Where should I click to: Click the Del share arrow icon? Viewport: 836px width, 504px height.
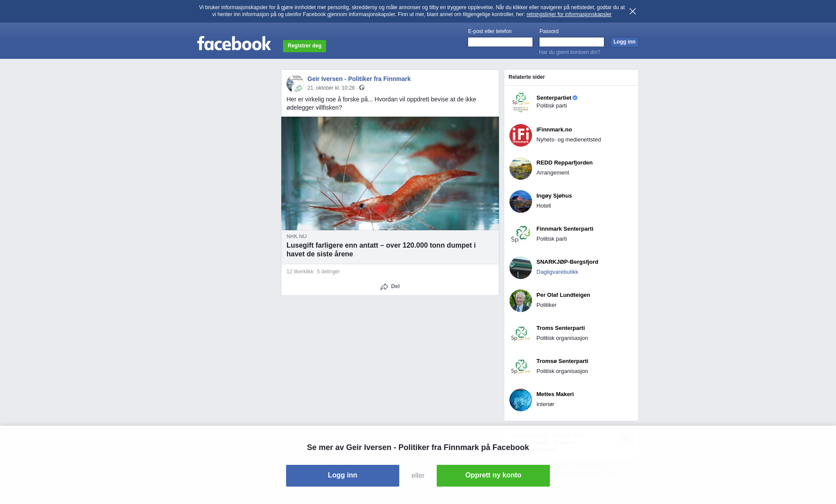click(384, 287)
